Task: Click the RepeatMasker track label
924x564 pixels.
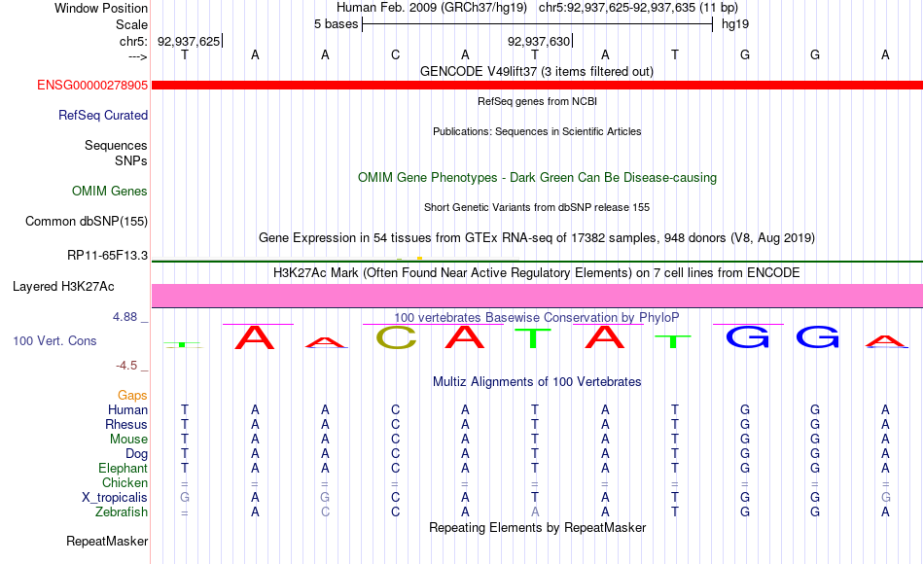Action: point(107,542)
